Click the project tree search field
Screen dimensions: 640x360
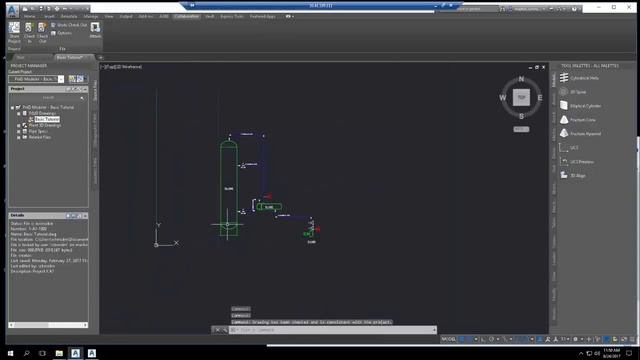[x=48, y=98]
